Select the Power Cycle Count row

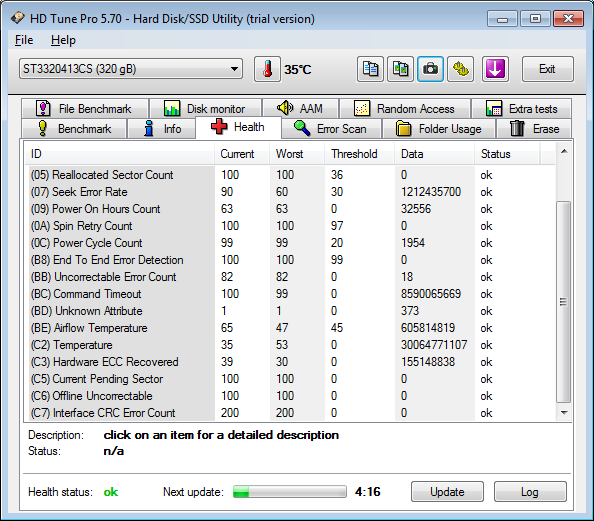(x=290, y=243)
